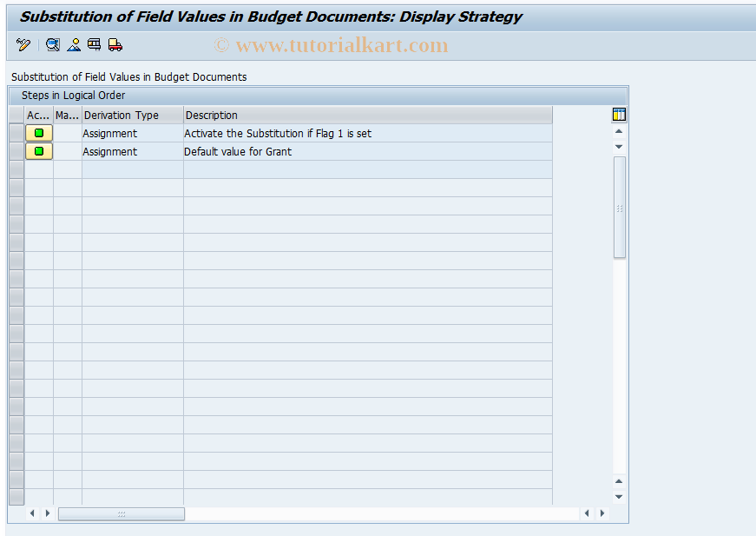Click the Transport truck icon
The image size is (756, 536).
point(114,44)
